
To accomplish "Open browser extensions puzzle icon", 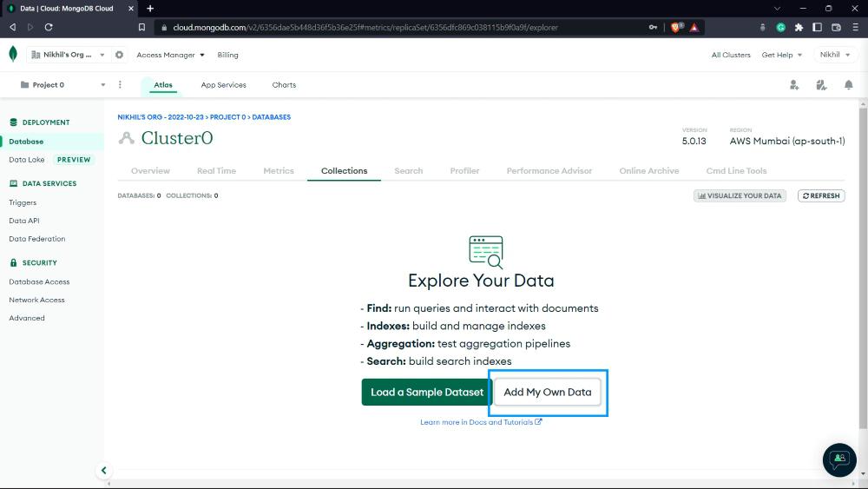I will (x=799, y=27).
